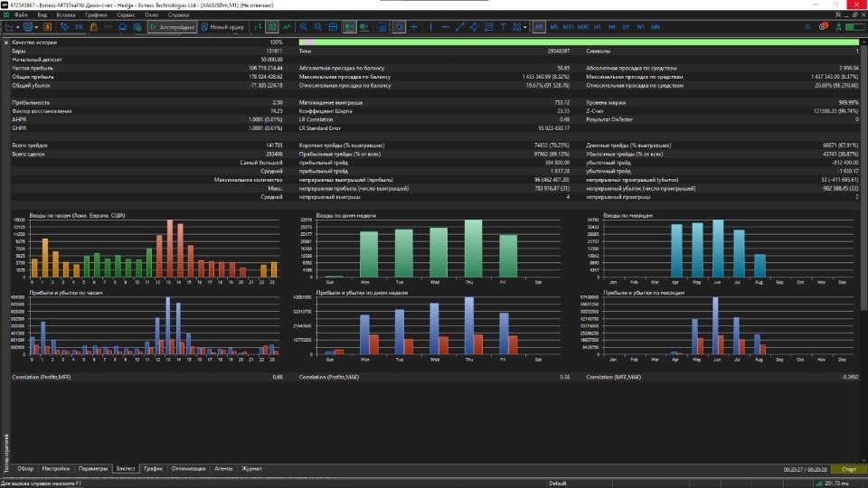868x488 pixels.
Task: Take a chart screenshot with camera icon
Action: 382,26
